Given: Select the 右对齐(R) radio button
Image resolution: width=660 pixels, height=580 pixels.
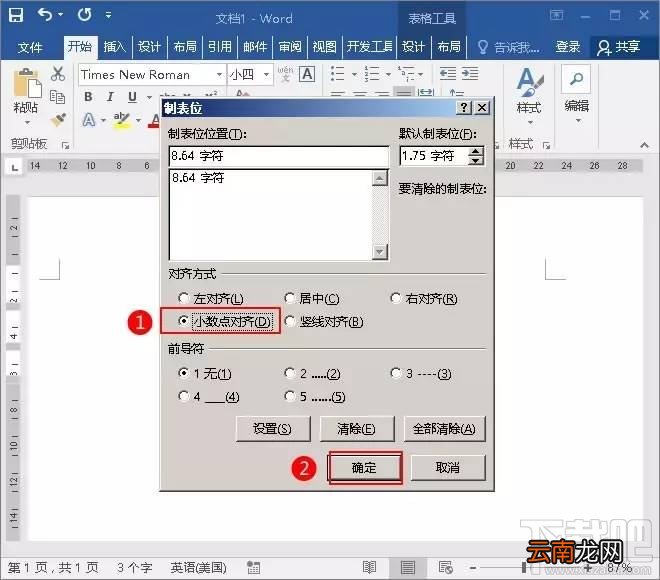Looking at the screenshot, I should pyautogui.click(x=395, y=298).
